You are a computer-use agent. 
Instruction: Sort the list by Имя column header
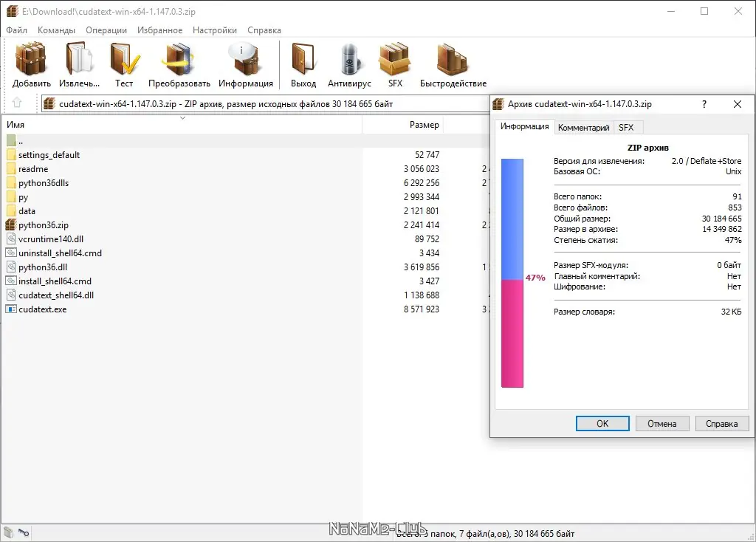tap(182, 124)
